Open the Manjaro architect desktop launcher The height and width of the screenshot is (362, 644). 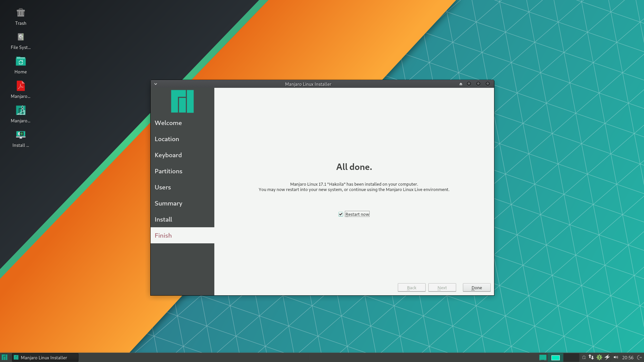(21, 110)
